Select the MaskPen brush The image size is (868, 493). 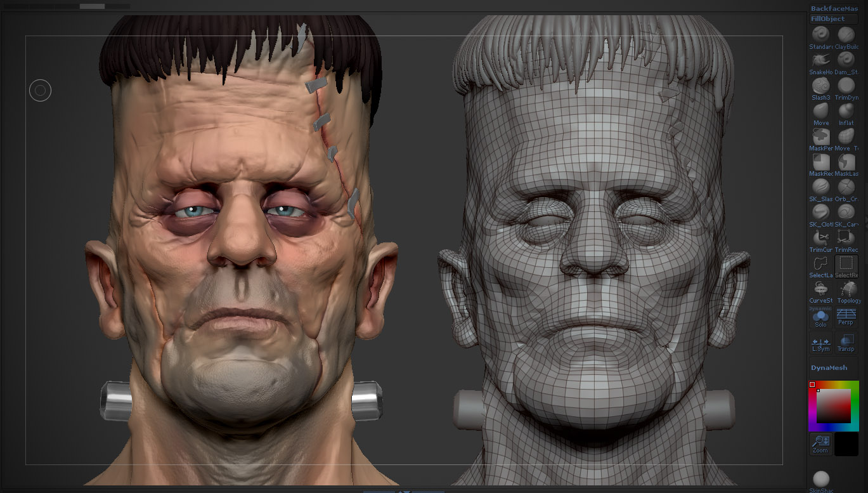[821, 140]
